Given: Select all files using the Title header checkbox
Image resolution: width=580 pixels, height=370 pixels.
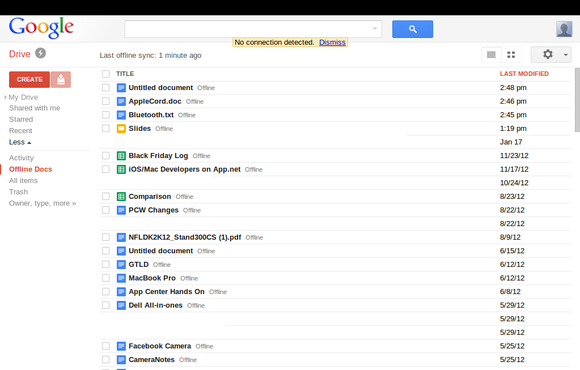Looking at the screenshot, I should pyautogui.click(x=106, y=74).
